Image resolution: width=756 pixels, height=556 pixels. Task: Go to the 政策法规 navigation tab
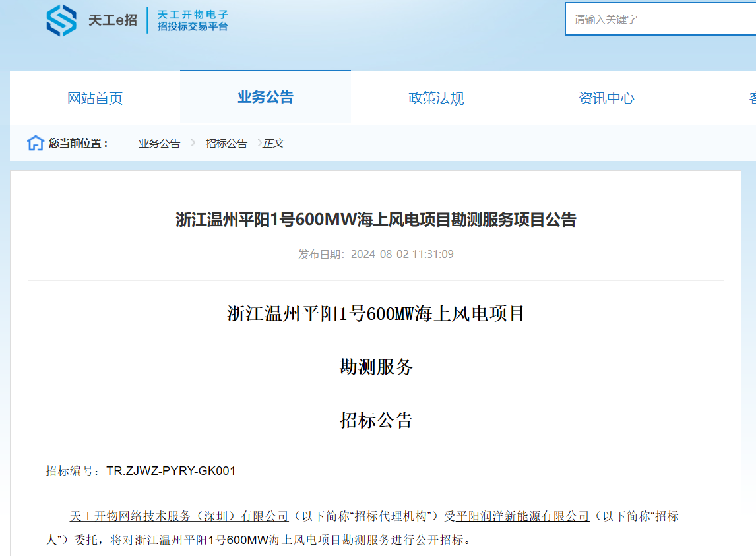click(436, 98)
